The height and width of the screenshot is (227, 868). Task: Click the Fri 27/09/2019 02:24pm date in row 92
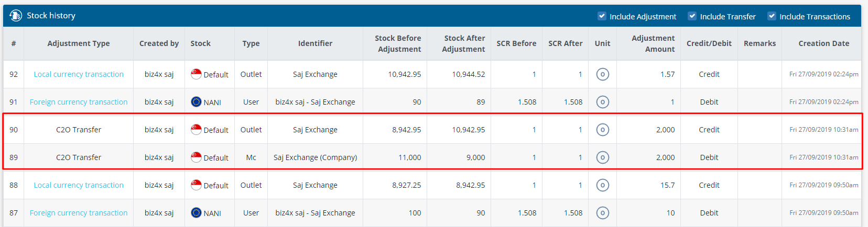pyautogui.click(x=823, y=74)
